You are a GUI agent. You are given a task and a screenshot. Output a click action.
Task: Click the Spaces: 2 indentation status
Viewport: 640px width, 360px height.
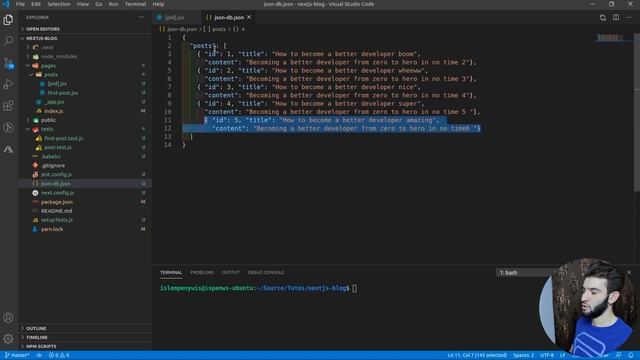[524, 355]
